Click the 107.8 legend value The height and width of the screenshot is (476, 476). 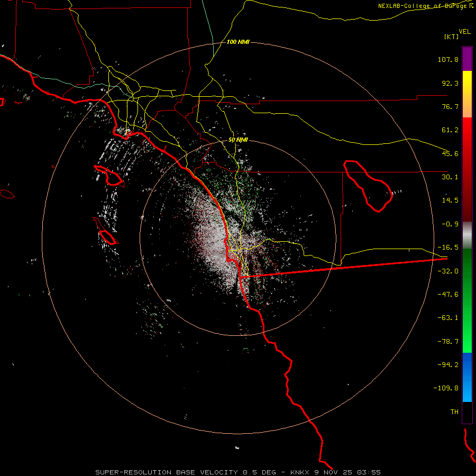[x=448, y=59]
